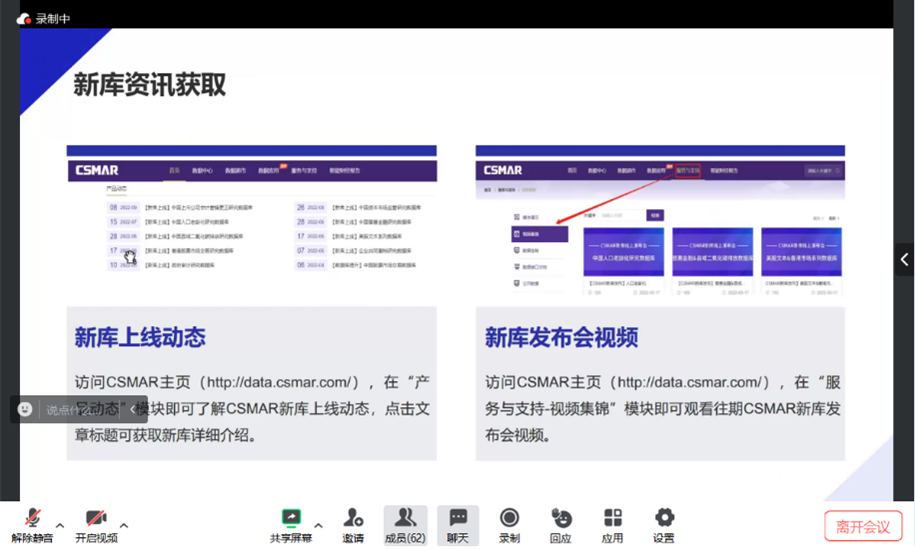Viewport: 915px width, 549px height.
Task: Expand the right side panel arrow
Action: point(904,258)
